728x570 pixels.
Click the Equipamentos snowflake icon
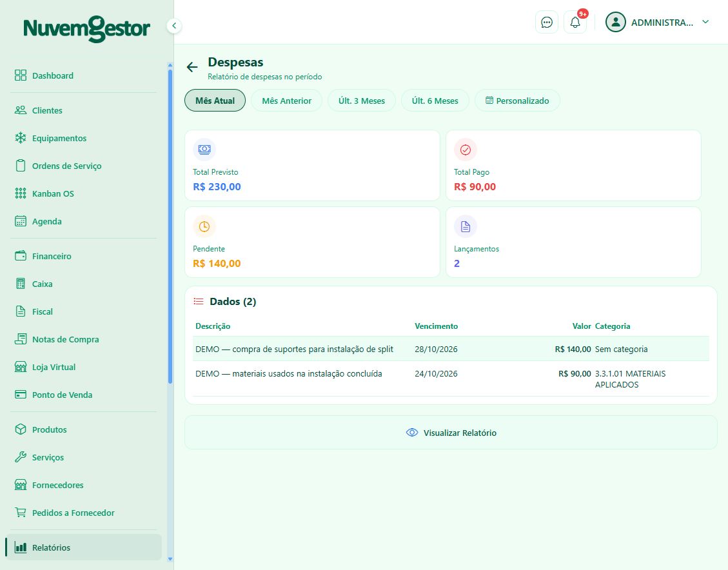[x=21, y=138]
